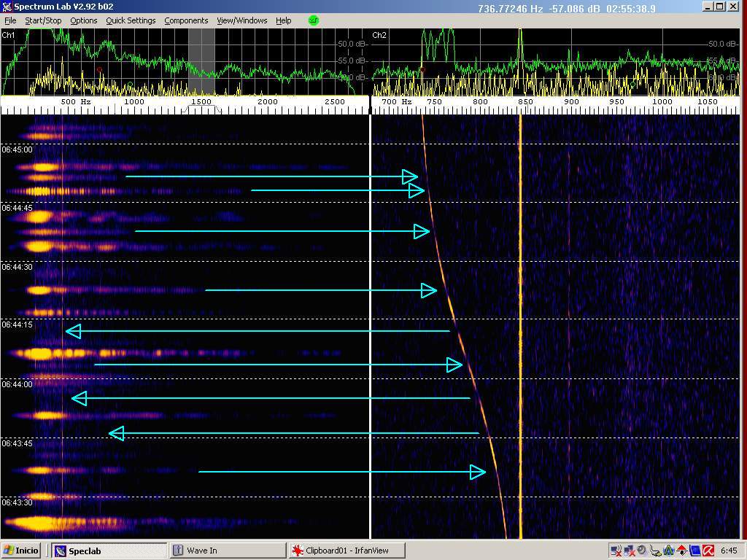Expand the Quick Settings menu
The height and width of the screenshot is (560, 747).
(x=131, y=20)
